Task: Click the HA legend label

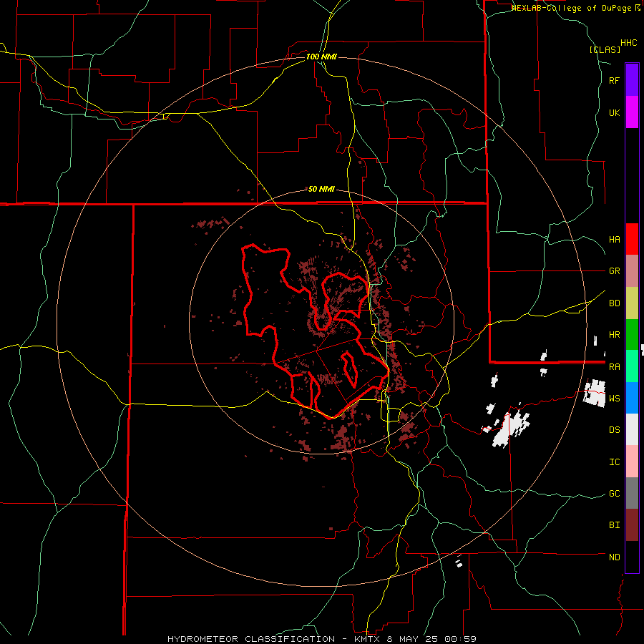Action: 614,240
